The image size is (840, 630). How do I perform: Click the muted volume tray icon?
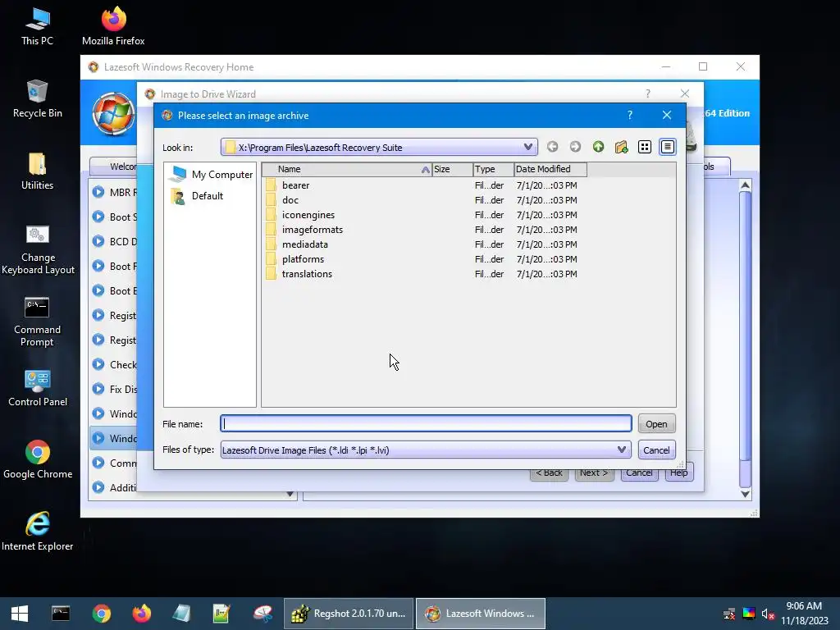pos(768,614)
